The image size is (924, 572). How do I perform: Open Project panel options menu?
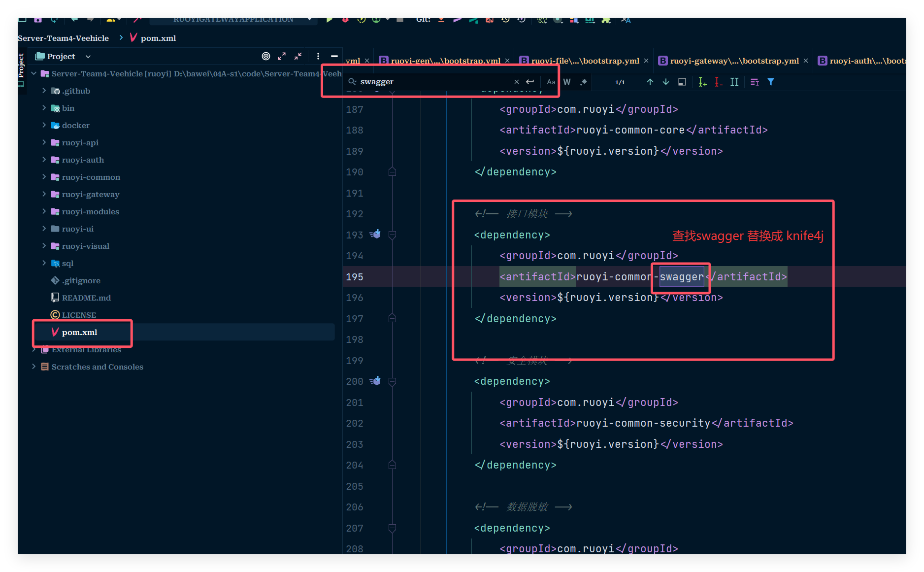click(318, 56)
